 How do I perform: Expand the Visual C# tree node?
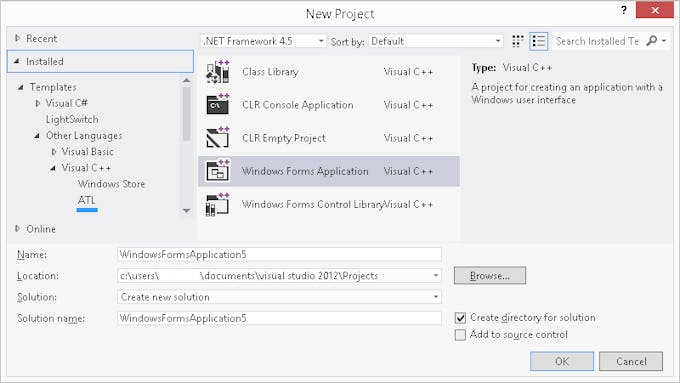[x=38, y=103]
